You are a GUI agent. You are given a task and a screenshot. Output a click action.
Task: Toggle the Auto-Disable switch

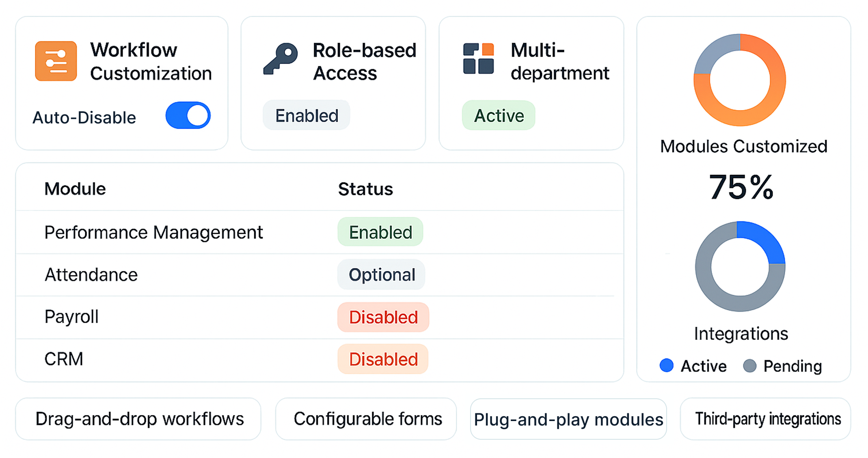[x=188, y=116]
